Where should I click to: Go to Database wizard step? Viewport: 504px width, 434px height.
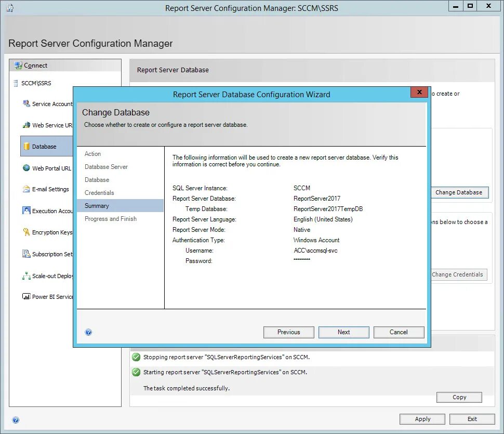[97, 180]
